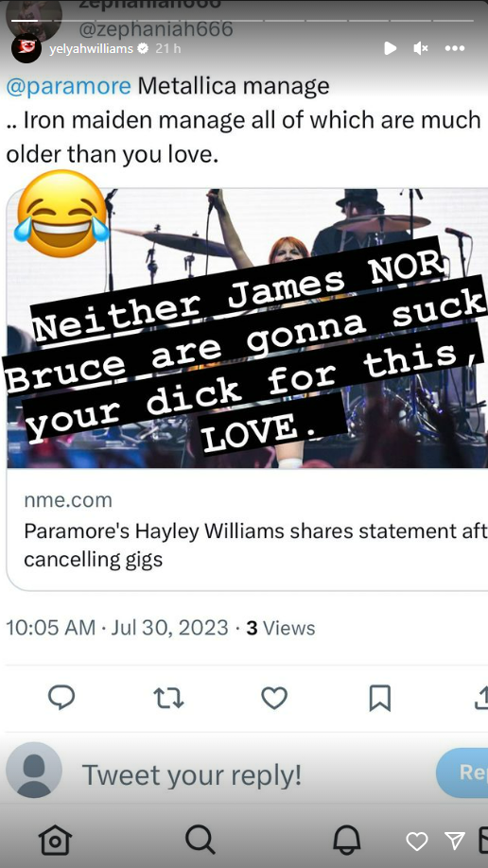Like the tweet with heart icon
The width and height of the screenshot is (488, 868).
(x=274, y=698)
